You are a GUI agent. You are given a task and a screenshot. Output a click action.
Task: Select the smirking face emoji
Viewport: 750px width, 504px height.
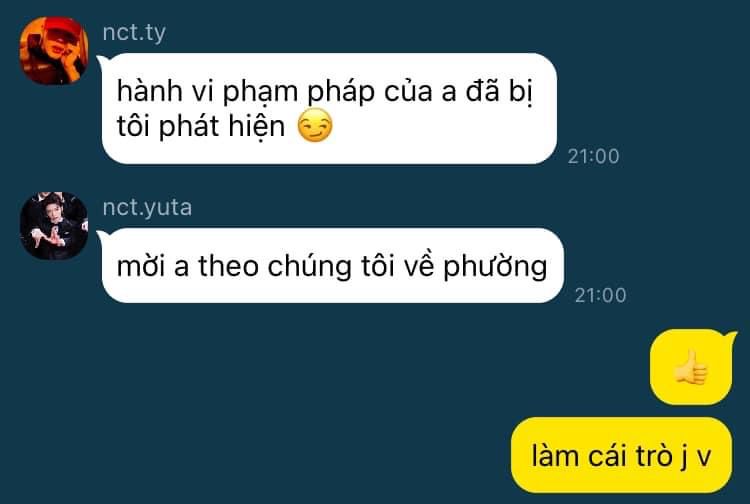tap(315, 125)
